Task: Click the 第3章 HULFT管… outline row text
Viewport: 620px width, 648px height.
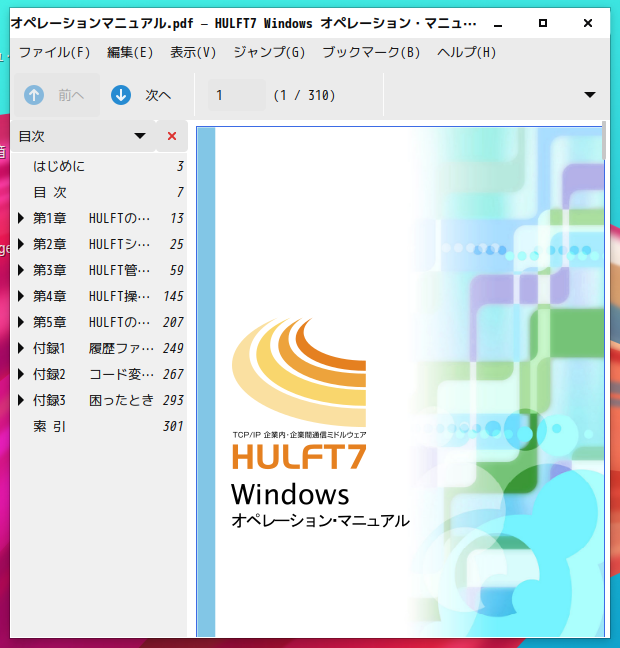Action: pos(91,270)
